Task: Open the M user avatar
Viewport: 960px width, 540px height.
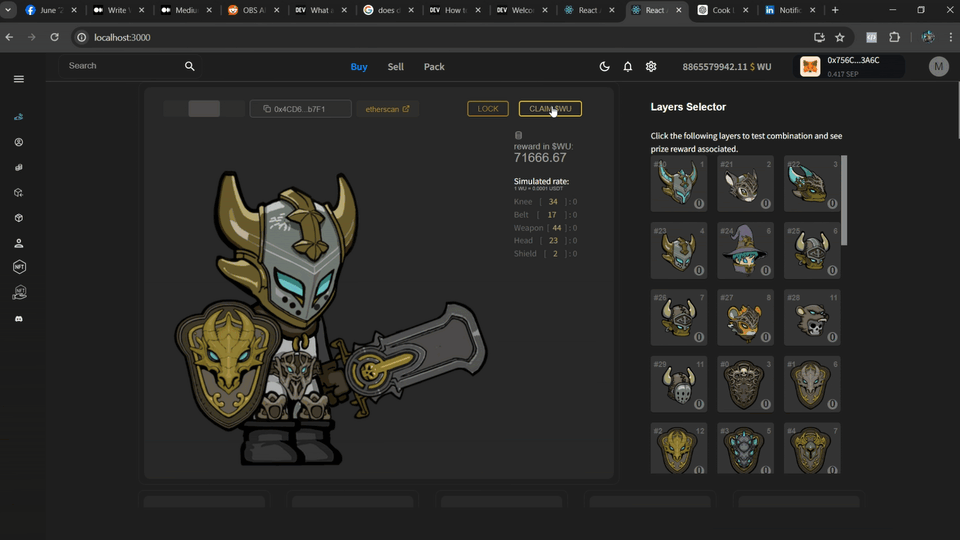Action: (939, 66)
